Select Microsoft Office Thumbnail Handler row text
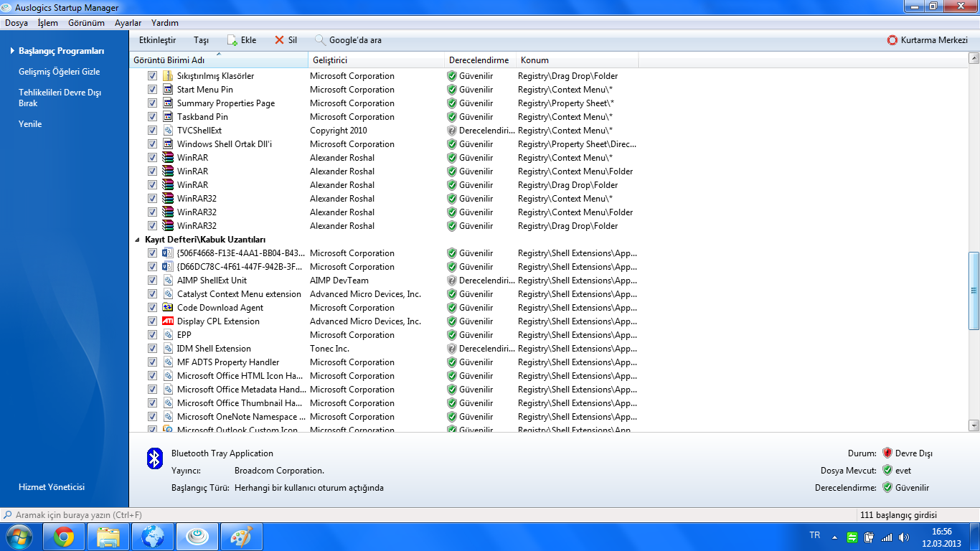The width and height of the screenshot is (980, 551). [240, 403]
